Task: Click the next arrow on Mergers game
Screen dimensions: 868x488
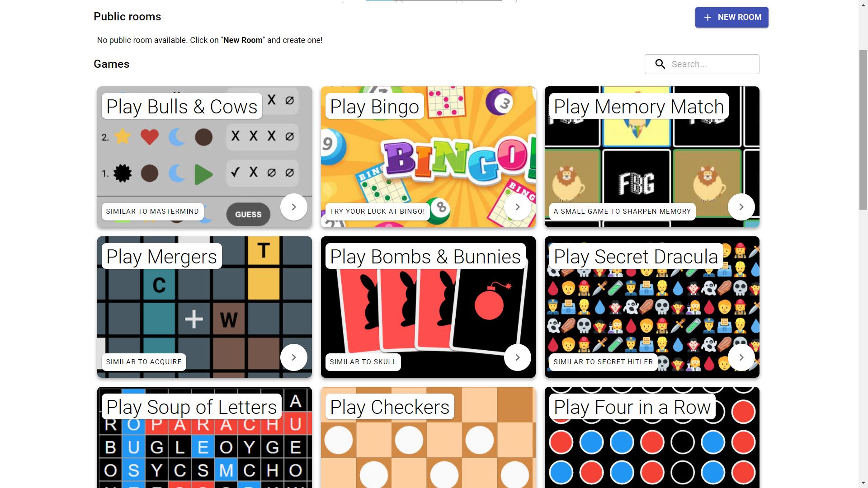Action: click(294, 357)
